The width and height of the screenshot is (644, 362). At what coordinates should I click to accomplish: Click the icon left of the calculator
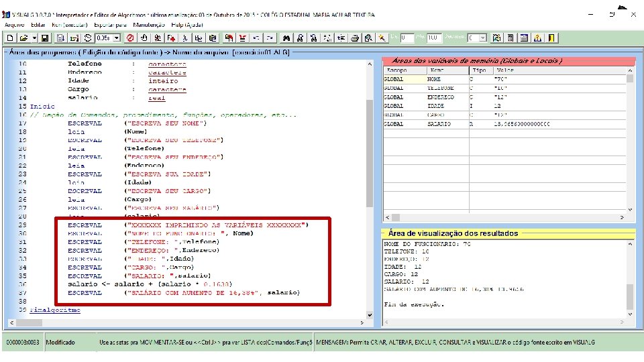pos(496,38)
